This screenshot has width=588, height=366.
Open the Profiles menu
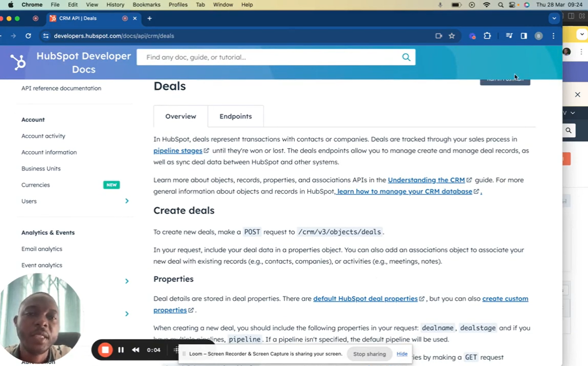(178, 5)
